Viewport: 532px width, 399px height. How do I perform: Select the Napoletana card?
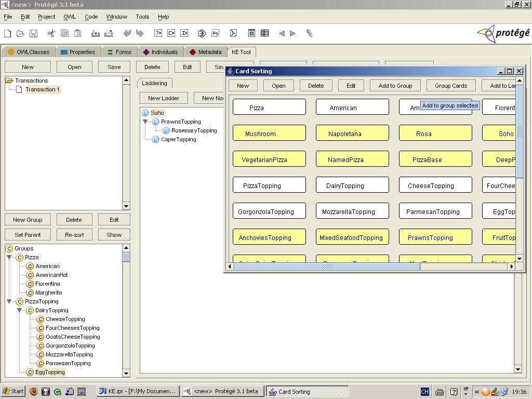353,133
